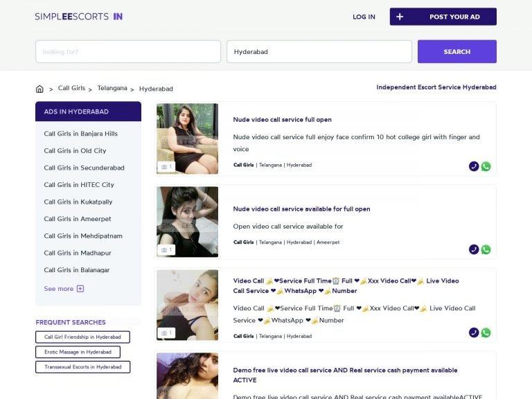Select Call Girls in Ameerpet

(78, 219)
